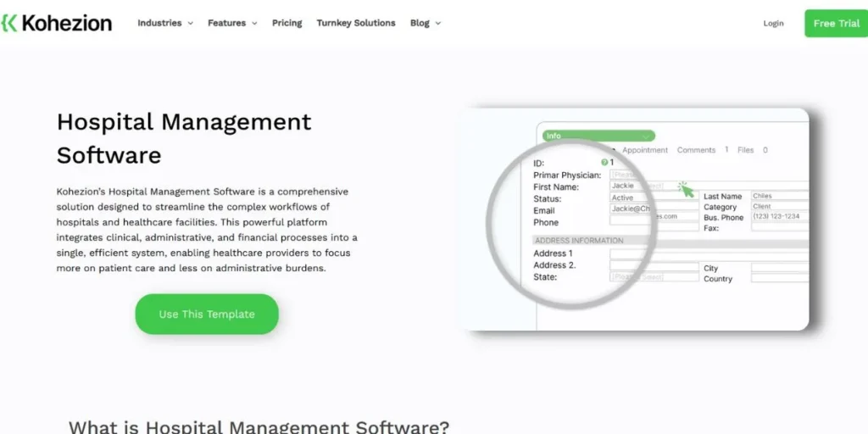
Task: Click the Fax field in preview
Action: (x=780, y=227)
